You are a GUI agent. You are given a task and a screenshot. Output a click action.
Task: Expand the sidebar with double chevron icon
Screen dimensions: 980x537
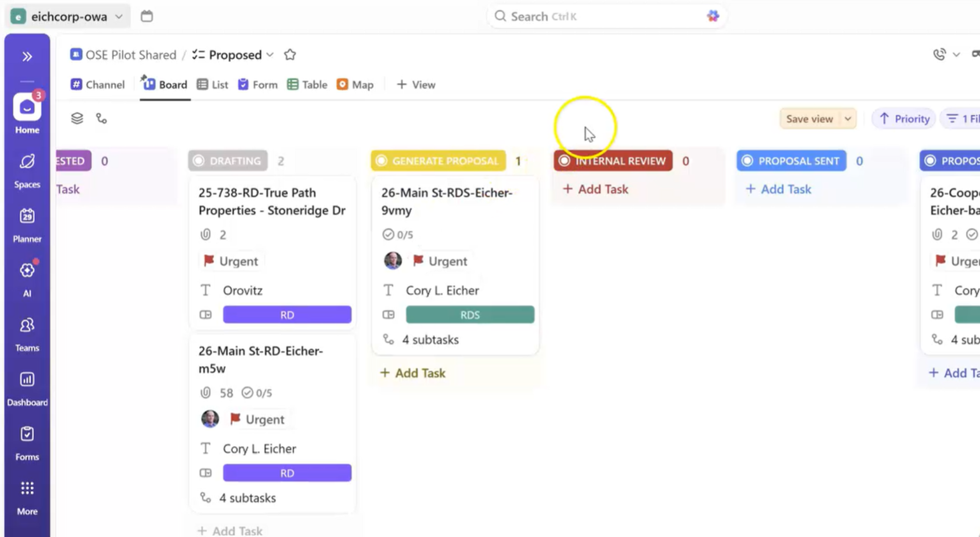27,57
